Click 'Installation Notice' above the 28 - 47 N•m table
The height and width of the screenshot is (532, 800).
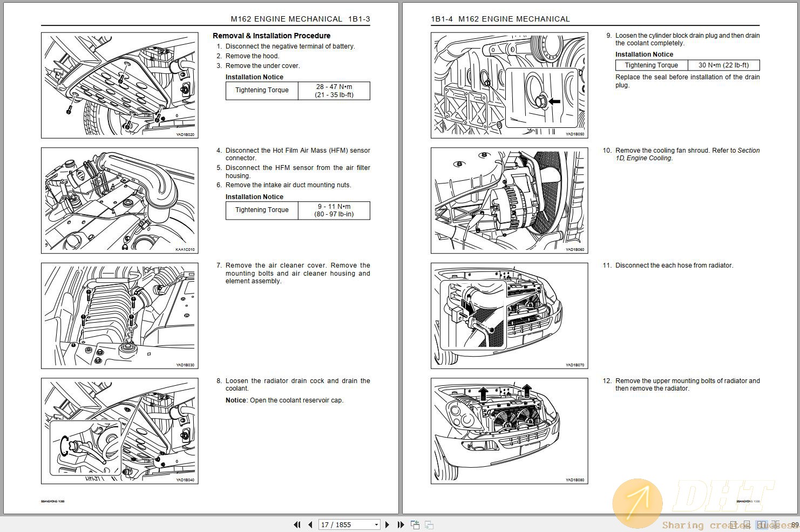(254, 77)
